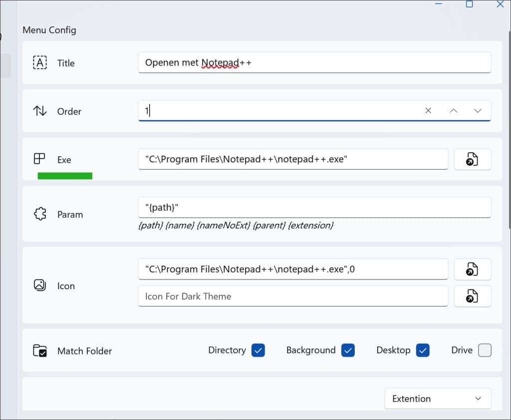Screen dimensions: 511x420
Task: Clear the Order field with the X icon
Action: (428, 111)
